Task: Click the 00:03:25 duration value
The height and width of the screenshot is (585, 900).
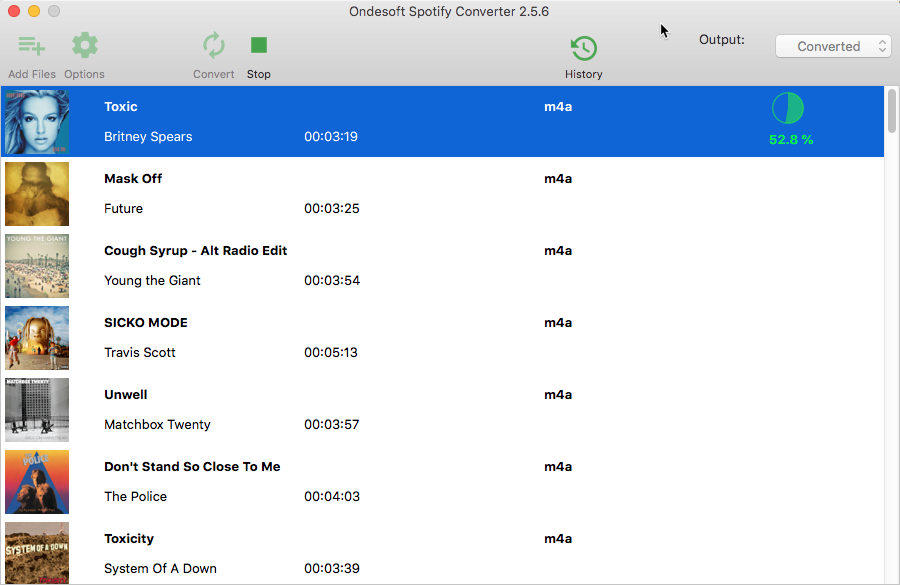Action: tap(332, 208)
